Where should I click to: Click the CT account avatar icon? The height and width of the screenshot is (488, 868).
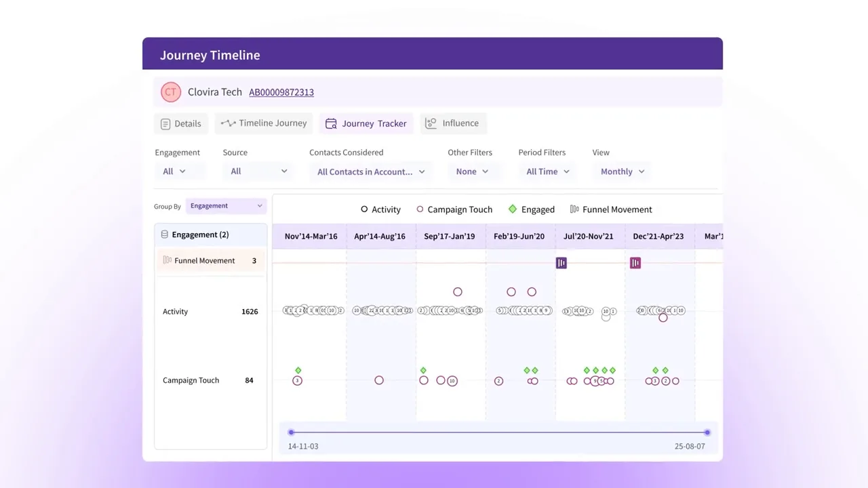[x=171, y=92]
